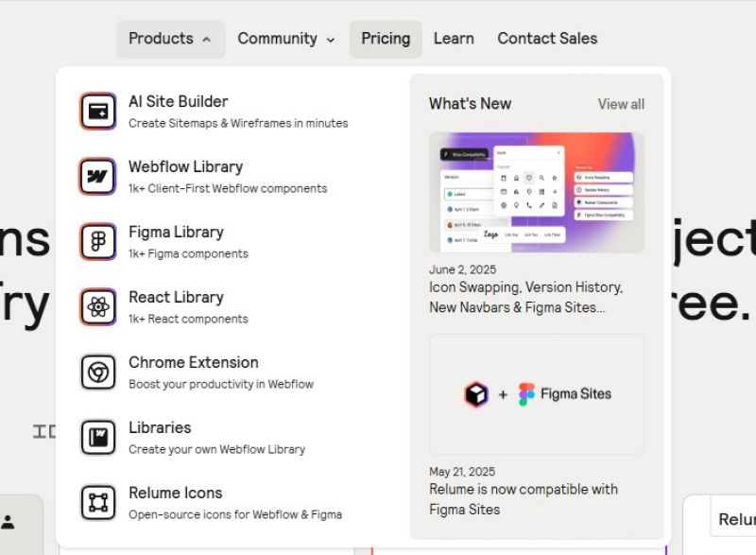Viewport: 756px width, 555px height.
Task: Click the Libraries bookmark icon
Action: pos(98,438)
